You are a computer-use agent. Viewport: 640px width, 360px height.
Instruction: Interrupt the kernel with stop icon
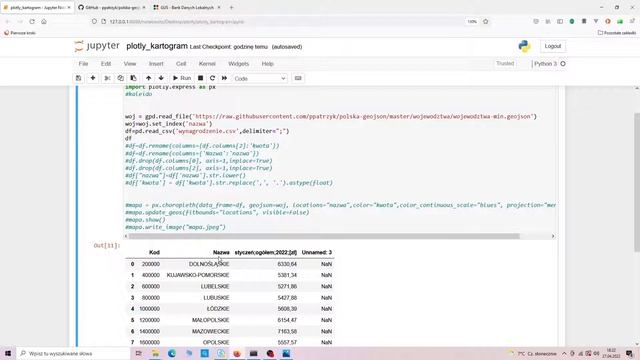pyautogui.click(x=200, y=78)
